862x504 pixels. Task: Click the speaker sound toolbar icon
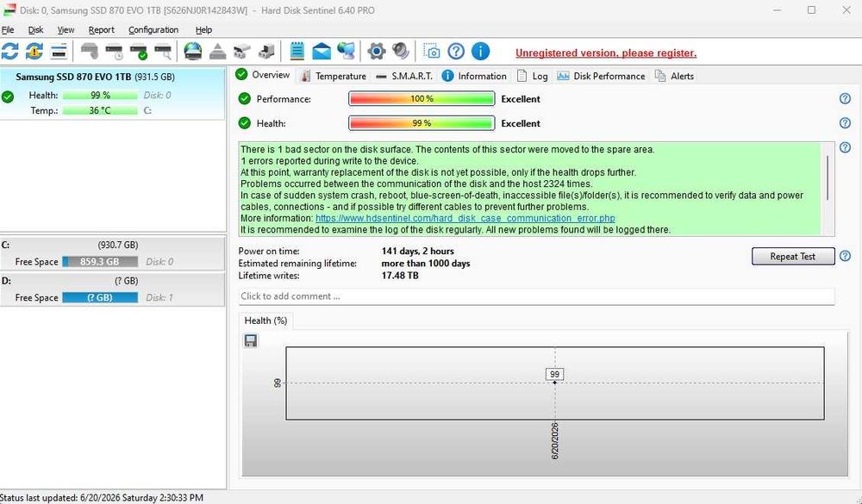point(401,52)
